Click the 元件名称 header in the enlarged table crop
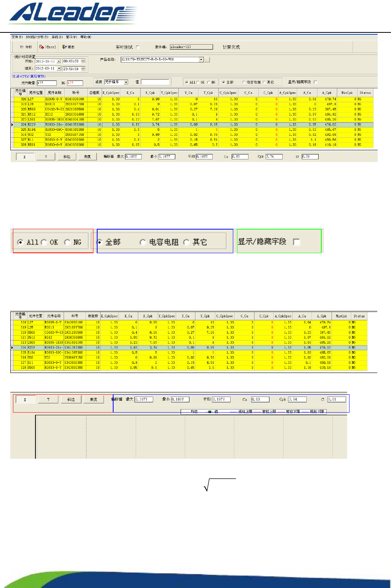Screen dimensions: 391x588 [54, 316]
